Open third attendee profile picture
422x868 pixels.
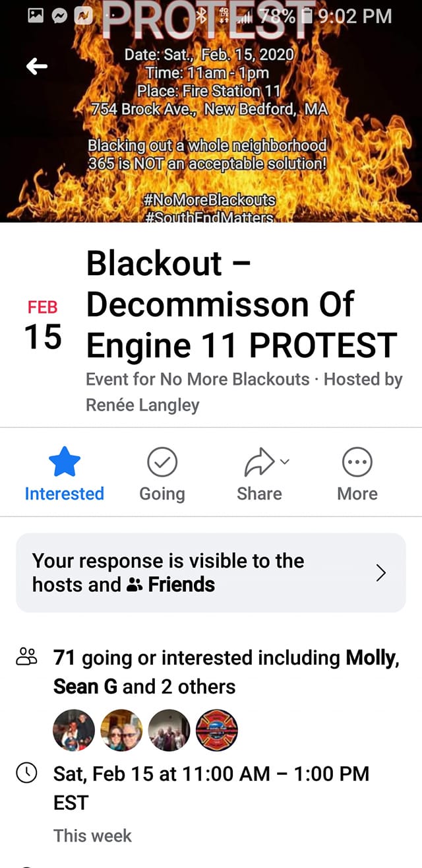point(169,731)
